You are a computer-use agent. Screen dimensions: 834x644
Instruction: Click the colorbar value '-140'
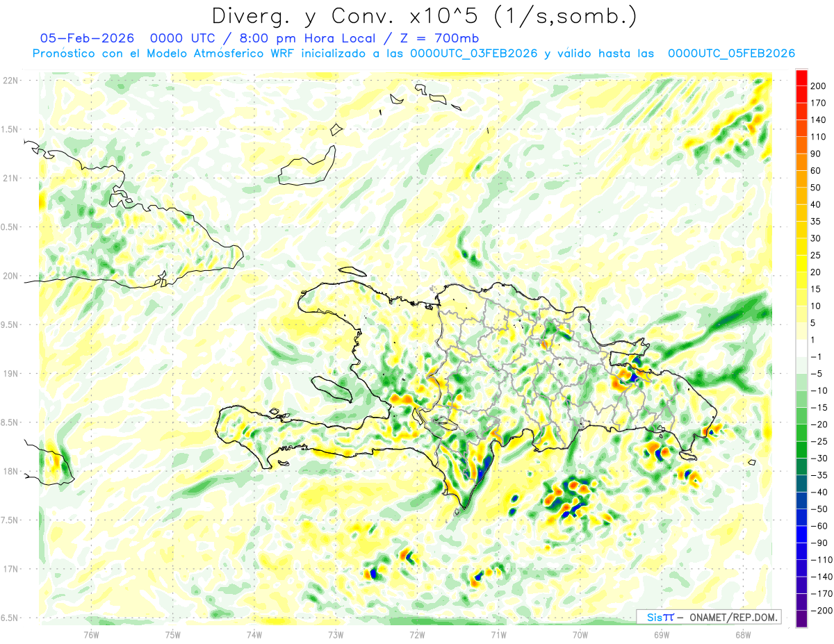point(821,577)
